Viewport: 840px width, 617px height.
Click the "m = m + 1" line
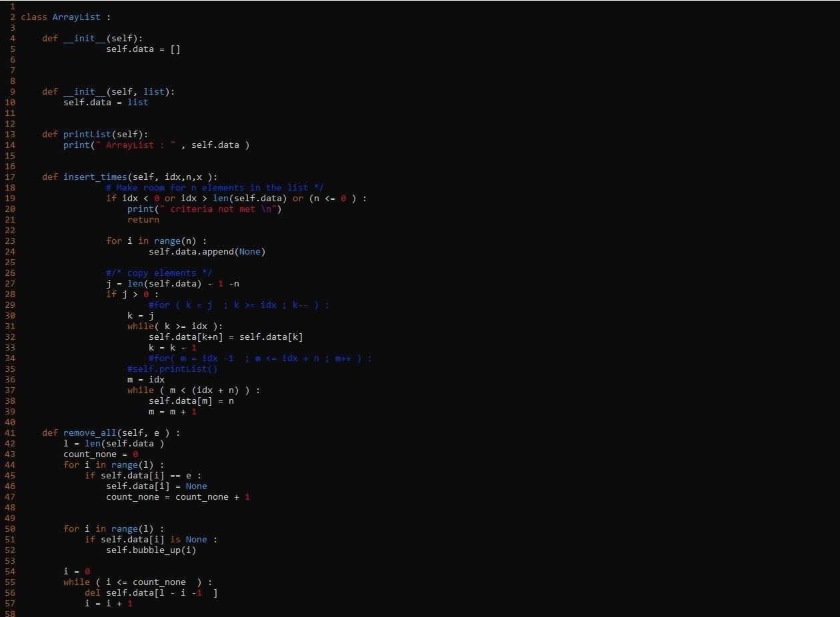point(173,412)
